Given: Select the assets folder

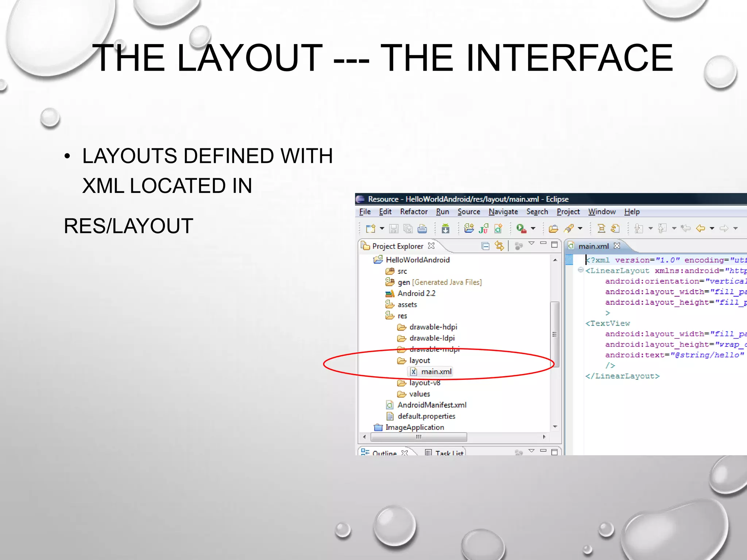Looking at the screenshot, I should (407, 305).
